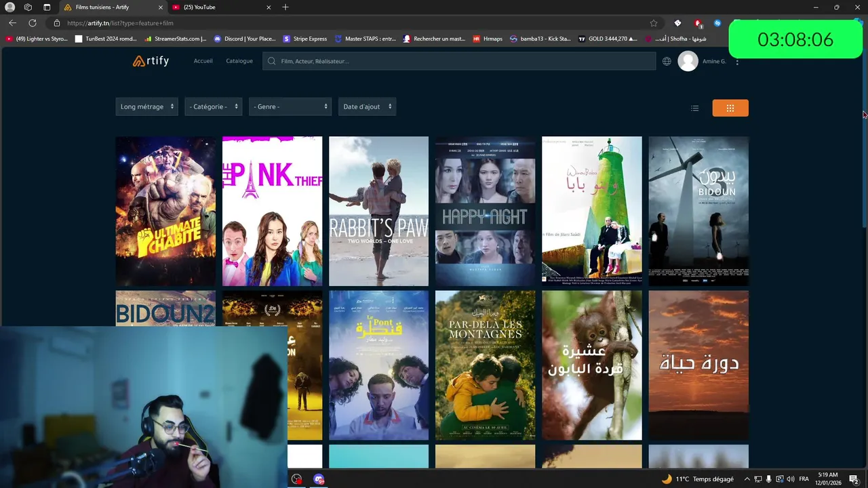Open the bamba13 - Kick Sta... bookmark
Screen dimensions: 868x488
540,39
